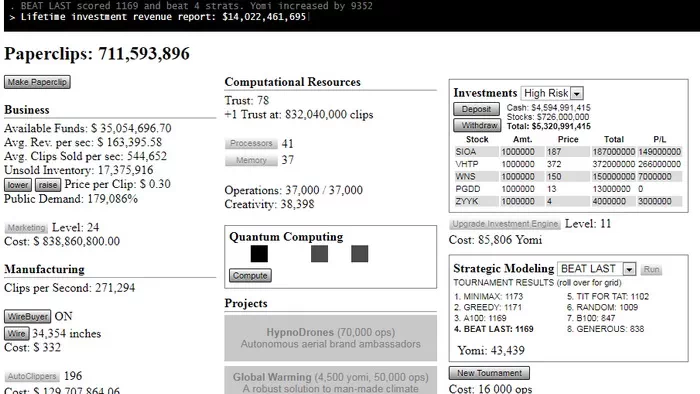Image resolution: width=700 pixels, height=394 pixels.
Task: Withdraw cash from investments
Action: click(x=477, y=125)
